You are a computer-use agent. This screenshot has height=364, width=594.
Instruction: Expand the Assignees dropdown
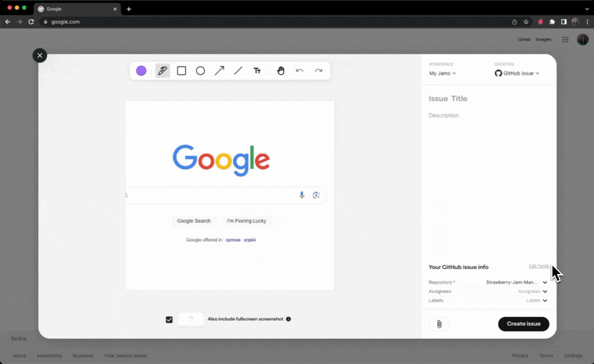click(x=544, y=292)
